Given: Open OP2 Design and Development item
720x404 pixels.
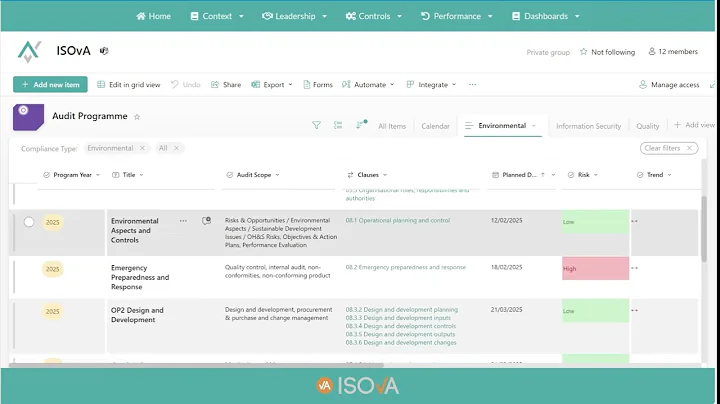Looking at the screenshot, I should [x=137, y=315].
